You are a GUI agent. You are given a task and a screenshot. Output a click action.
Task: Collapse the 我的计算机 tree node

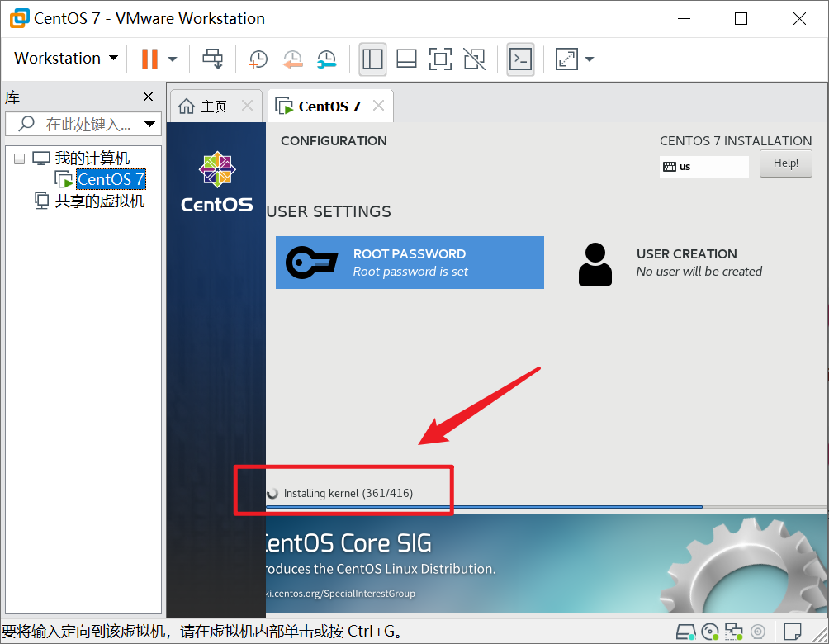tap(19, 159)
